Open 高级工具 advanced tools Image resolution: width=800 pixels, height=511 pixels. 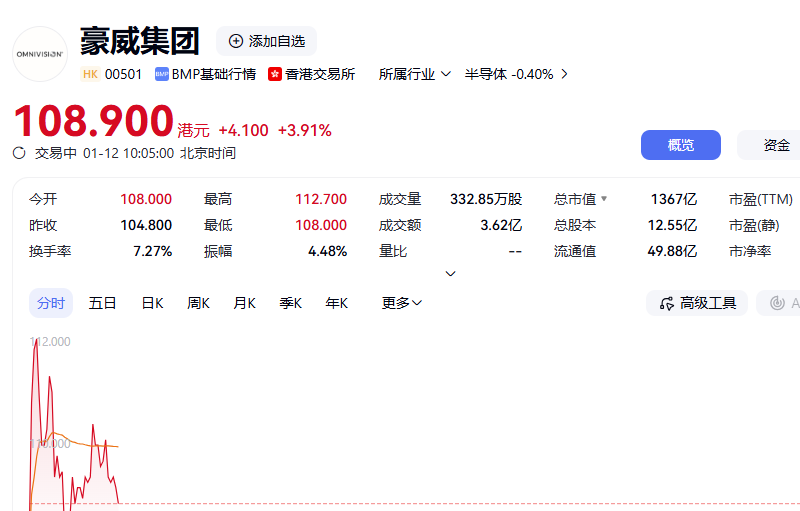tap(697, 303)
